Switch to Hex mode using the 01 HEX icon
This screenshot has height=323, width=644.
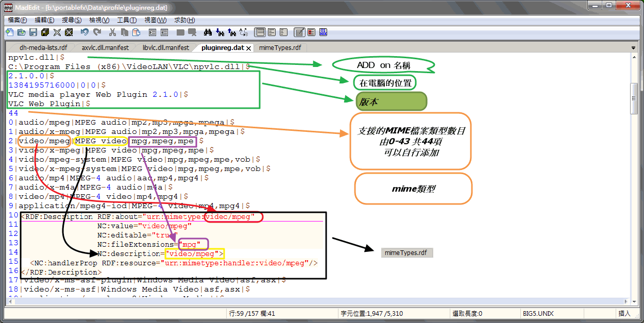324,32
